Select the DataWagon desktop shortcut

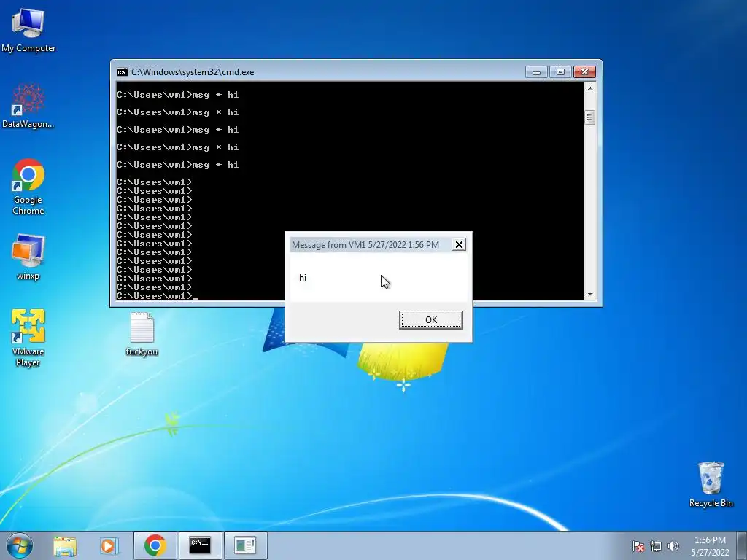(28, 106)
